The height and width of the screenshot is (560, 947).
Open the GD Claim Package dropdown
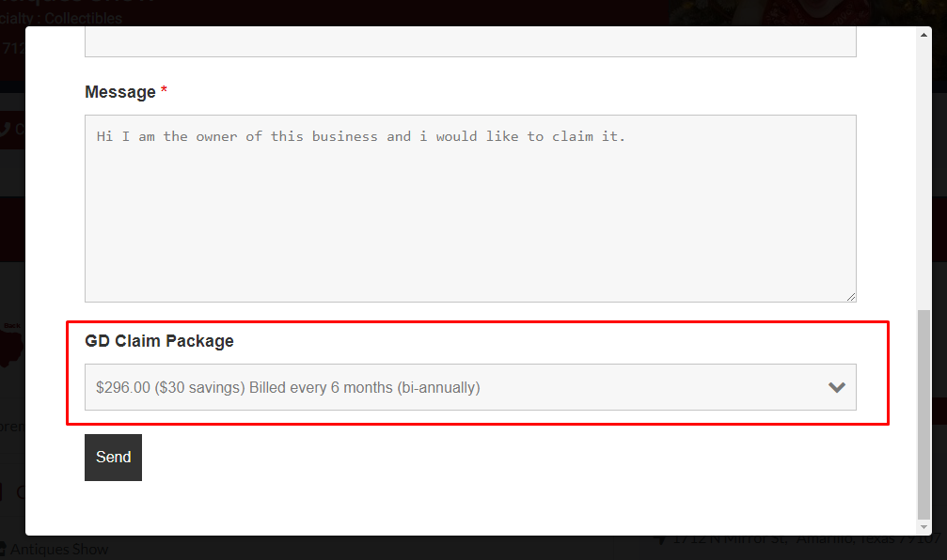coord(451,387)
